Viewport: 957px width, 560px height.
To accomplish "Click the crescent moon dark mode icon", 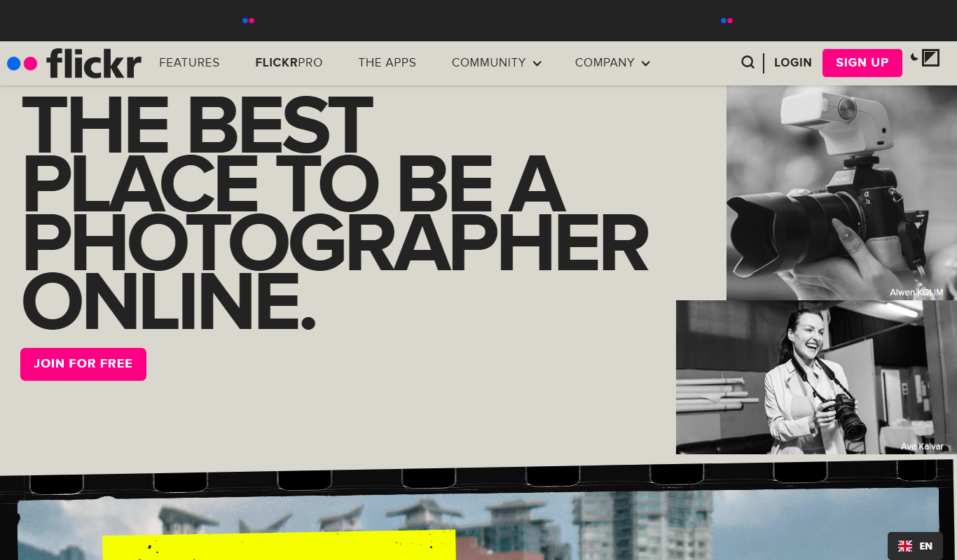I will pos(914,57).
